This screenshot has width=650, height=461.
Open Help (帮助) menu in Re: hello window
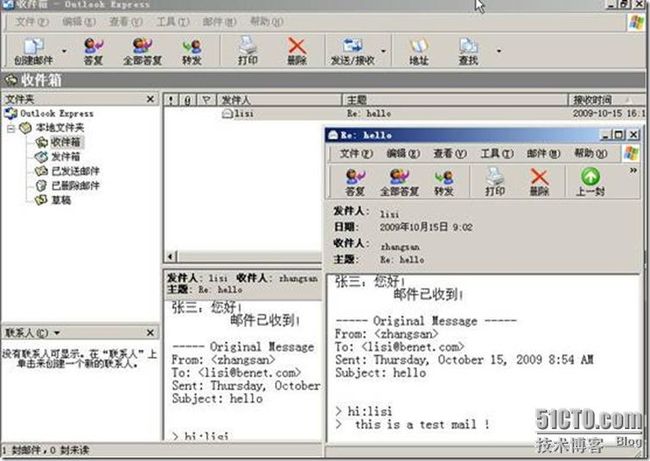[591, 154]
